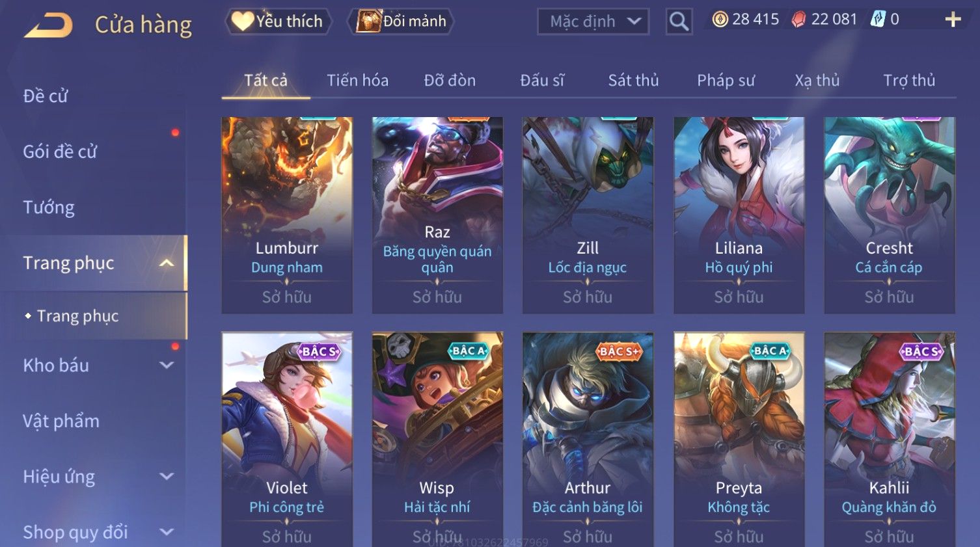Viewport: 980px width, 547px height.
Task: Select the Sát thủ tab
Action: [633, 81]
